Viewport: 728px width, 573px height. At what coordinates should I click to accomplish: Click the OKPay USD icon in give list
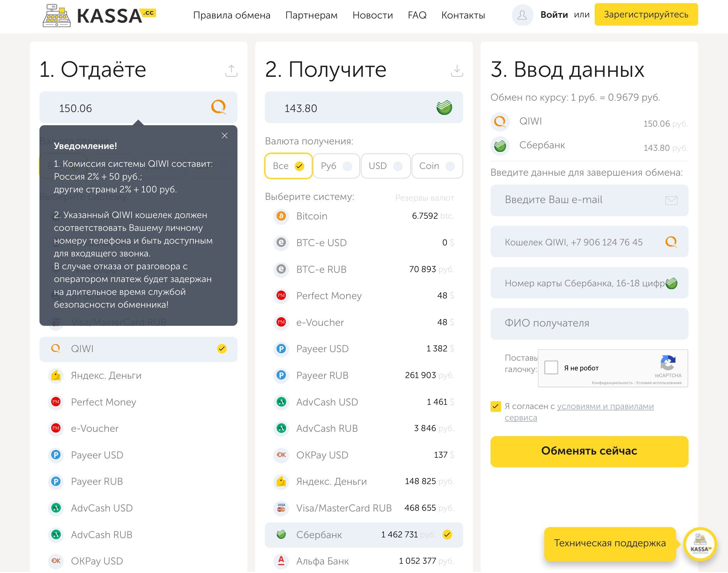coord(56,561)
